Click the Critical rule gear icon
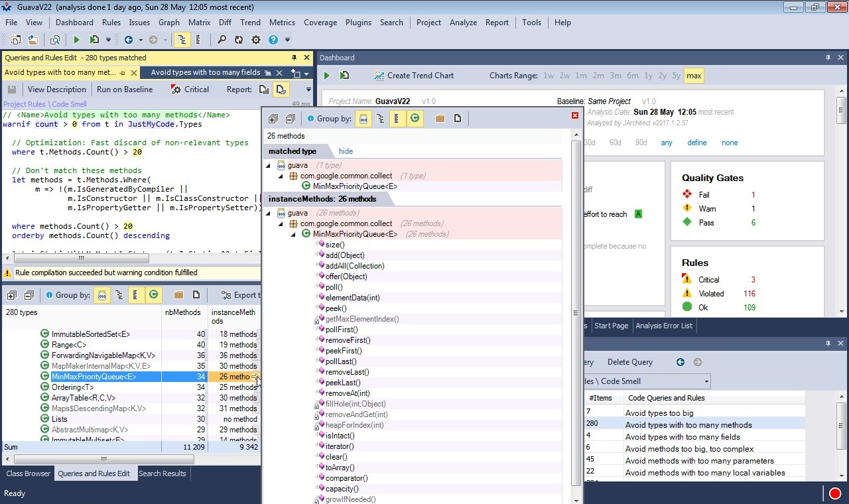This screenshot has height=504, width=849. [x=176, y=90]
